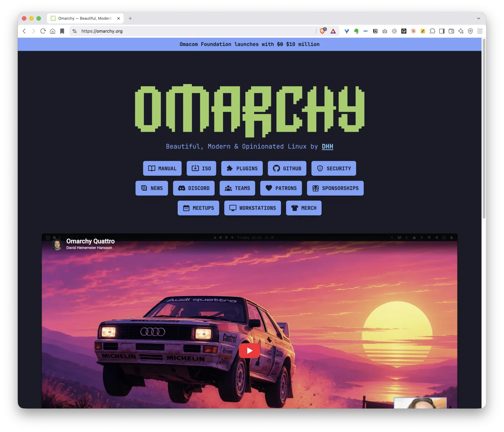Bookmark this page with the bookmark icon
Screen dimensions: 504x432
click(x=62, y=31)
